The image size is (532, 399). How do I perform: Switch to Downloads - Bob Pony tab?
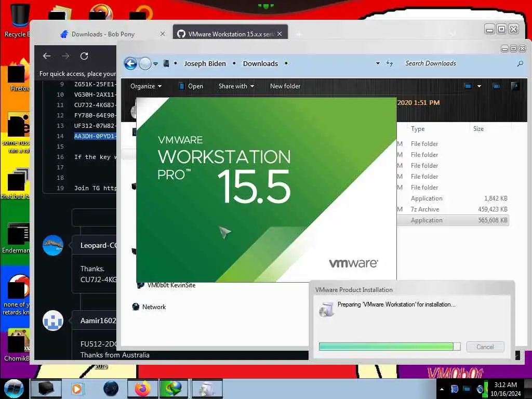pyautogui.click(x=103, y=34)
